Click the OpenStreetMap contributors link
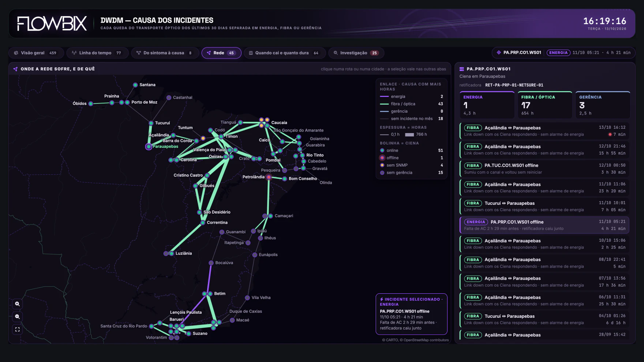The image size is (644, 362). pos(426,340)
